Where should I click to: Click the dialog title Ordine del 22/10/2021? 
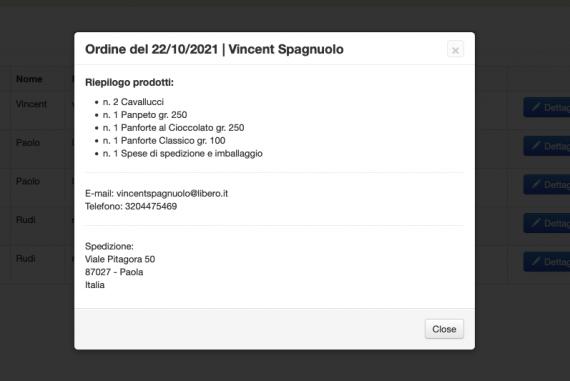coord(152,49)
